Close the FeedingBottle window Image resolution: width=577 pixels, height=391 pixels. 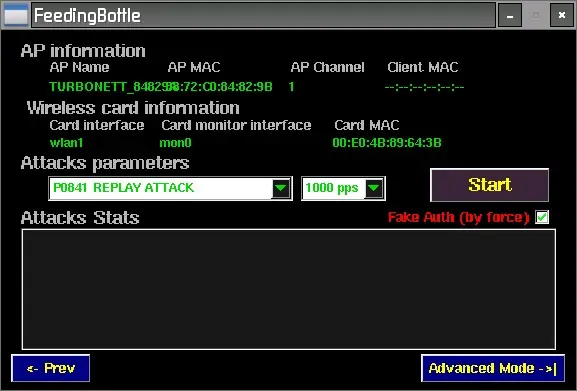pos(562,15)
